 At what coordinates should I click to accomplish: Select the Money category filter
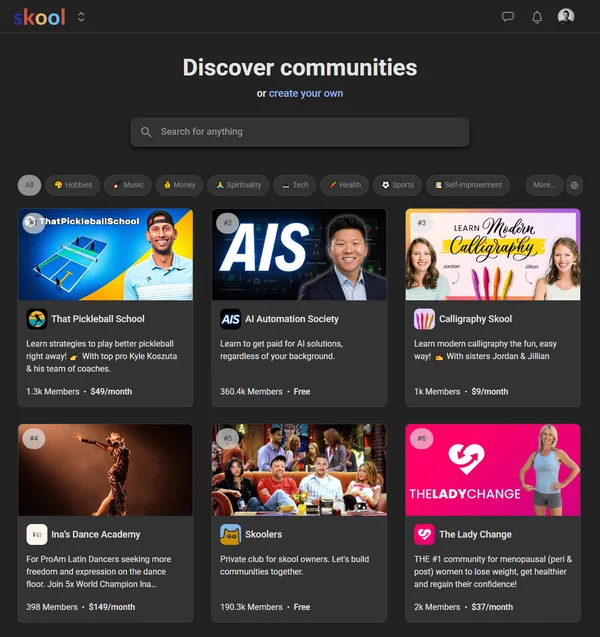point(180,185)
